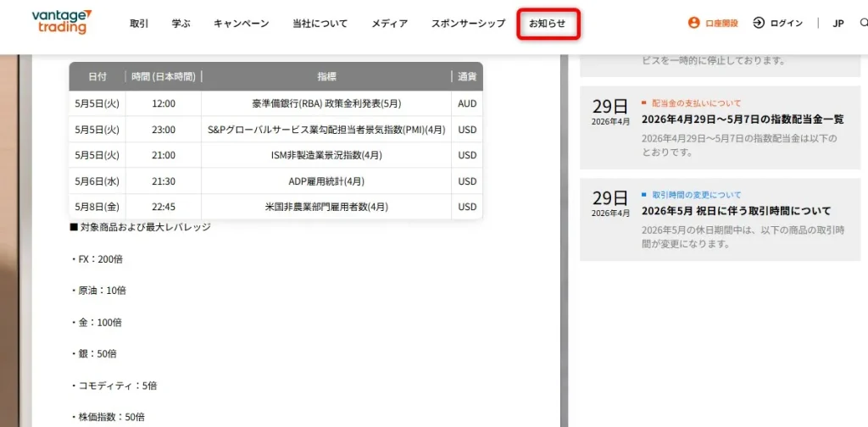Open the キャンペーン menu
The width and height of the screenshot is (868, 427).
pos(242,23)
